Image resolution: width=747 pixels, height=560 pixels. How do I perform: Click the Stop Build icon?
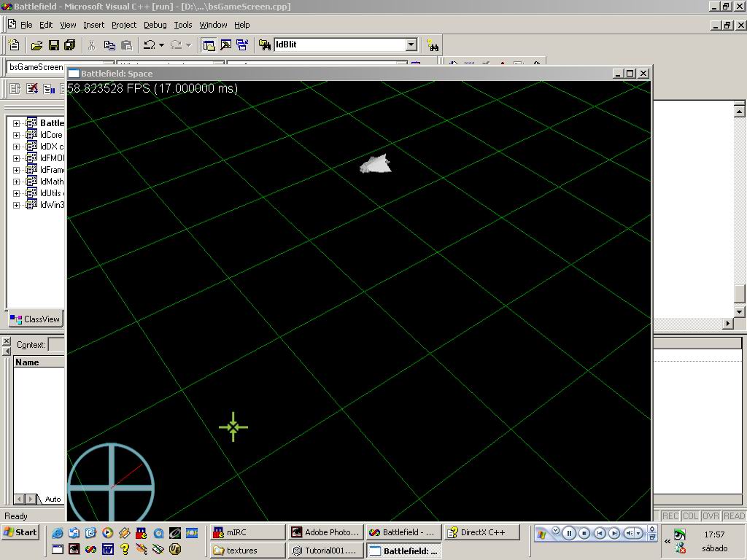click(x=32, y=88)
